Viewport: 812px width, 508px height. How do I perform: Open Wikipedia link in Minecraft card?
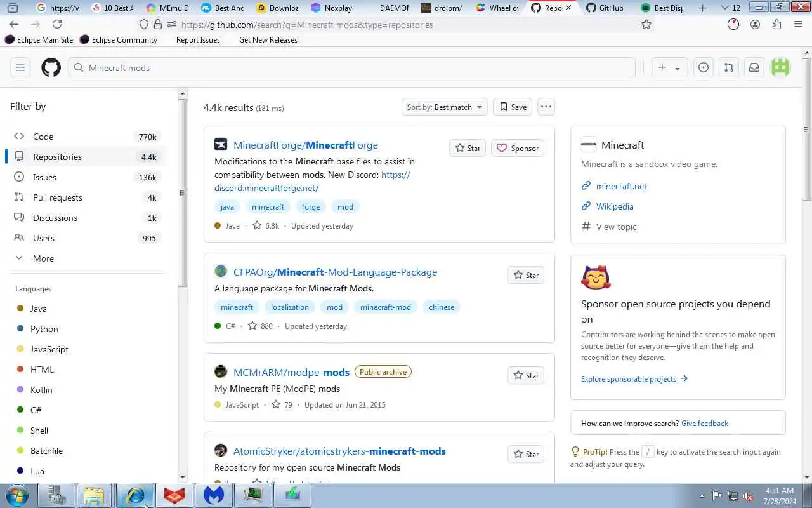point(615,206)
